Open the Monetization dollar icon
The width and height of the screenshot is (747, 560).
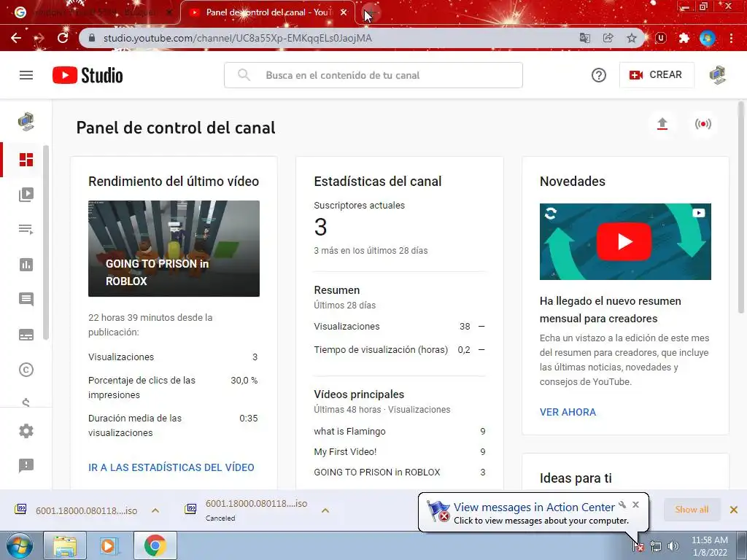pos(26,402)
